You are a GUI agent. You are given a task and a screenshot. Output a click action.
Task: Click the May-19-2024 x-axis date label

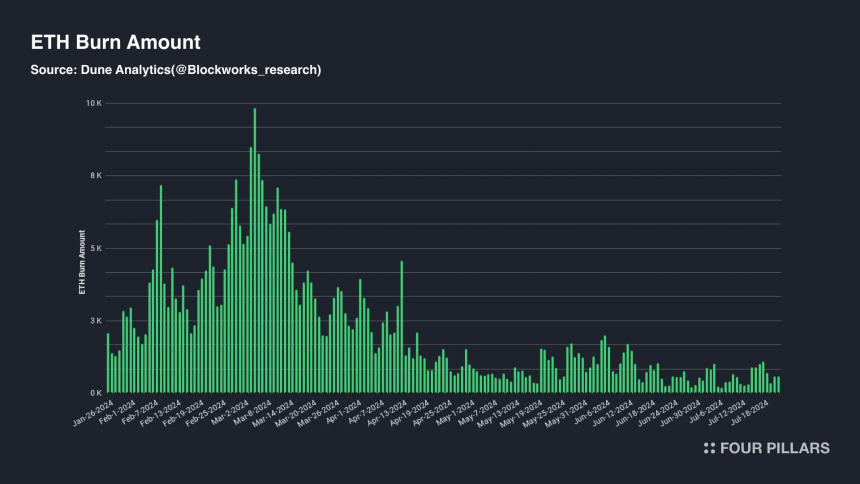click(521, 413)
